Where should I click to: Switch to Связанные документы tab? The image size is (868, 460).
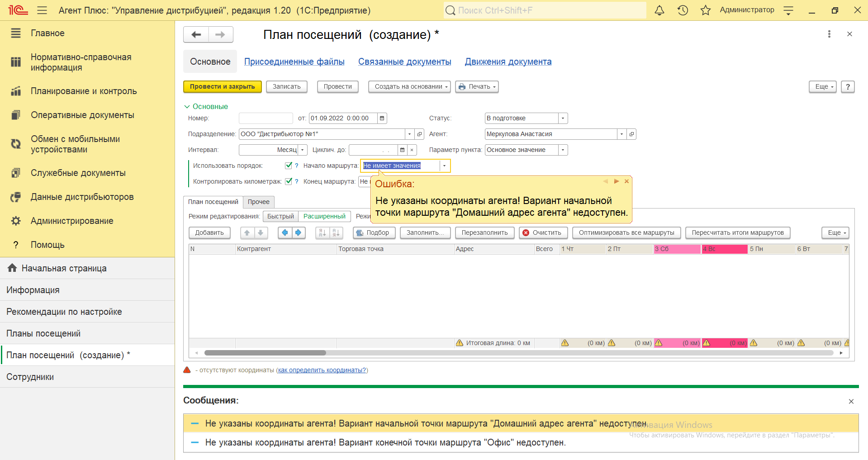click(x=405, y=62)
